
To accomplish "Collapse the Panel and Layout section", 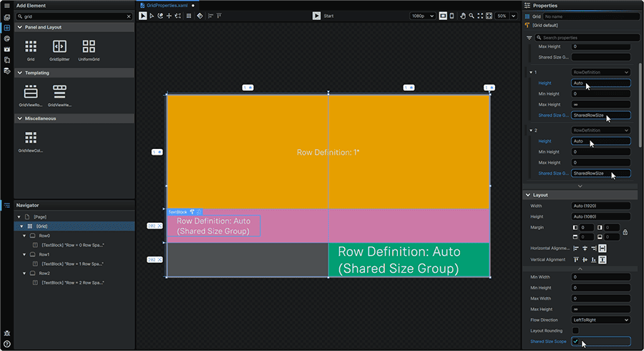I will pyautogui.click(x=20, y=27).
